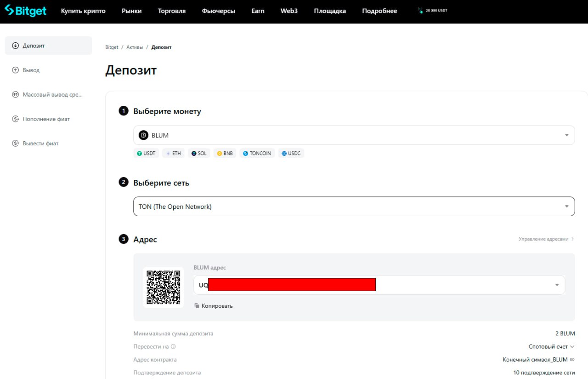Click the Вывести фиат sidebar icon
This screenshot has height=379, width=588.
point(15,143)
